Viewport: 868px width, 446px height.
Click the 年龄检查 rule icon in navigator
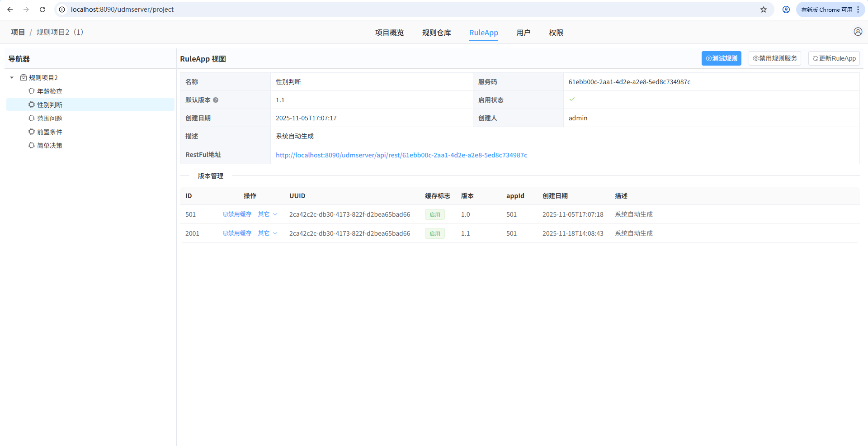[32, 91]
